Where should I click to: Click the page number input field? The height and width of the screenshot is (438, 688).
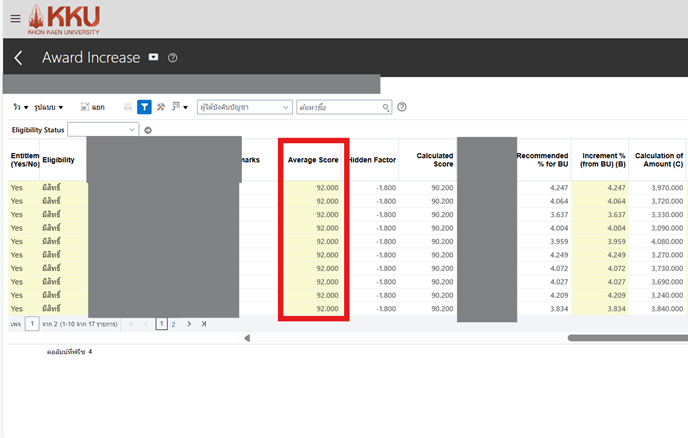click(x=33, y=324)
